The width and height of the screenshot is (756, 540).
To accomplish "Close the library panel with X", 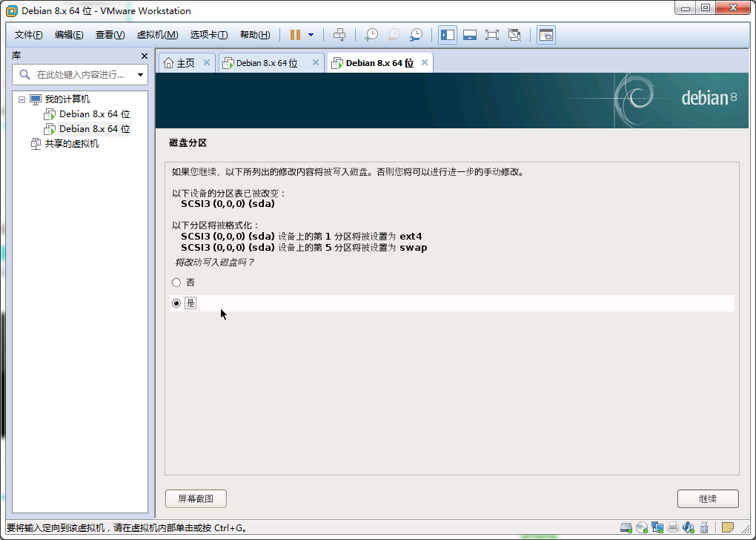I will click(x=145, y=56).
